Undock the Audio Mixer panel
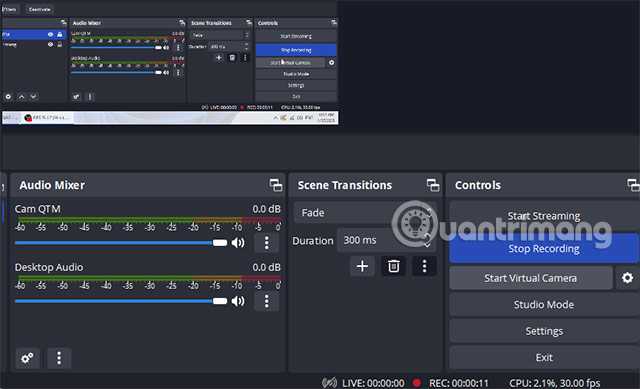 276,185
